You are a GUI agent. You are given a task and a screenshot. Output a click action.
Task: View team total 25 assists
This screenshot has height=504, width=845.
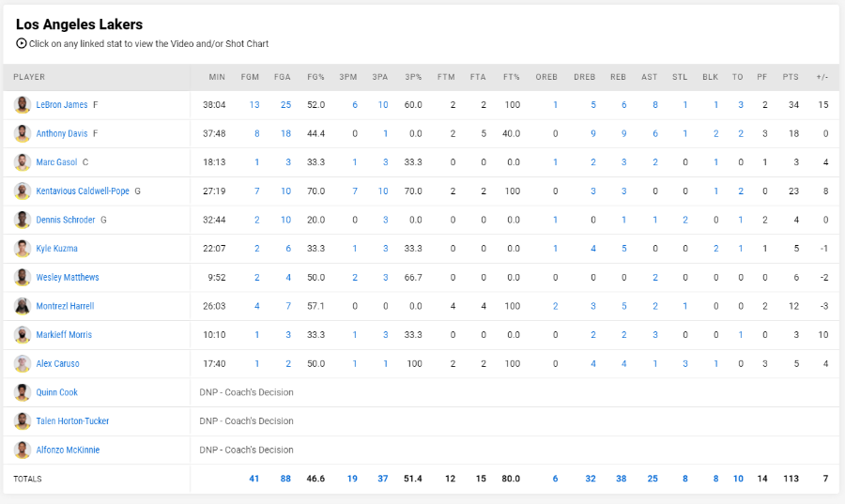point(653,478)
